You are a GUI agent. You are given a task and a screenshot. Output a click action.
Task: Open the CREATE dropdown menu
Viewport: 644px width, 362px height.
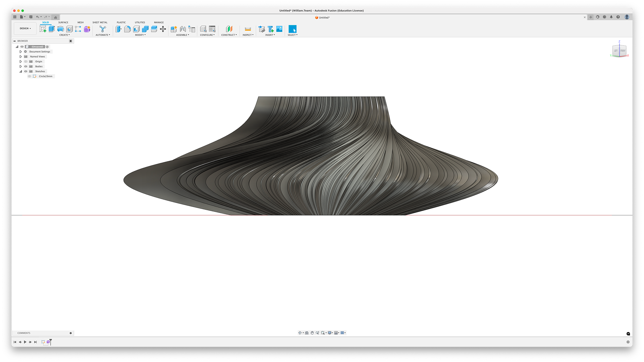tap(64, 35)
